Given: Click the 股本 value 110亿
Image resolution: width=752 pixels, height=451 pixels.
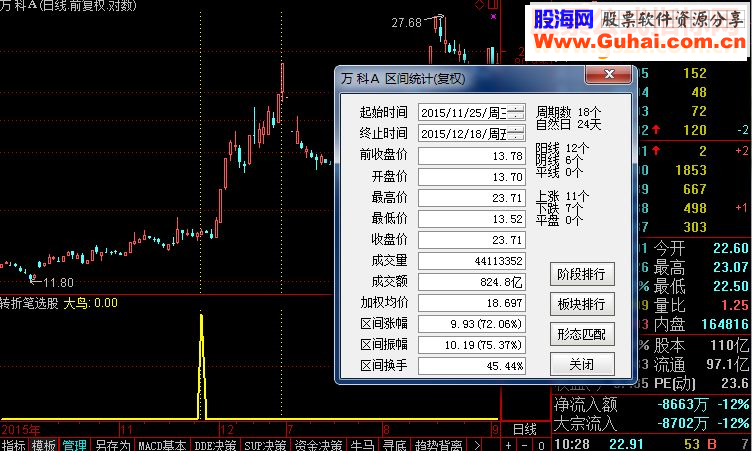Looking at the screenshot, I should click(729, 345).
